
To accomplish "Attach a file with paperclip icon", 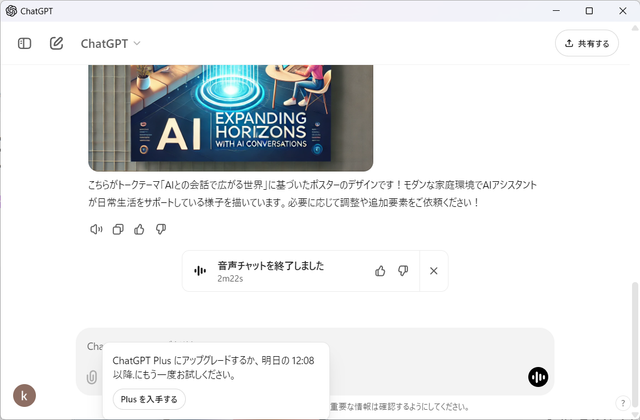I will [x=92, y=377].
